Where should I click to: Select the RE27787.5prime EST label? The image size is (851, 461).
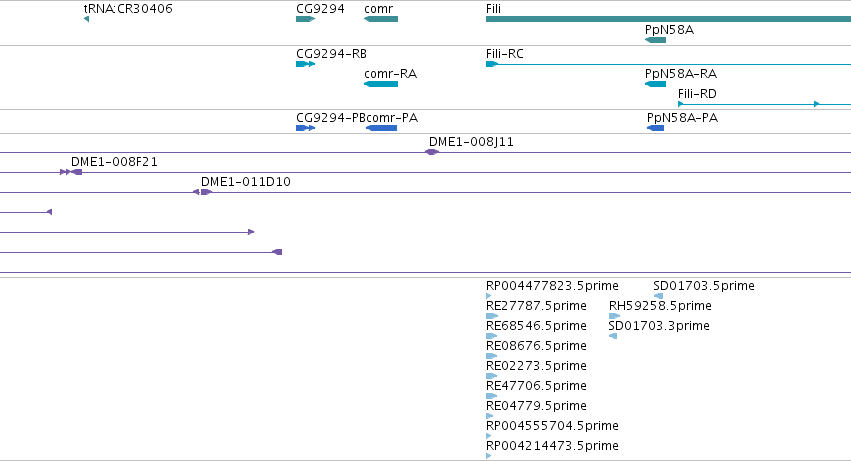[536, 306]
